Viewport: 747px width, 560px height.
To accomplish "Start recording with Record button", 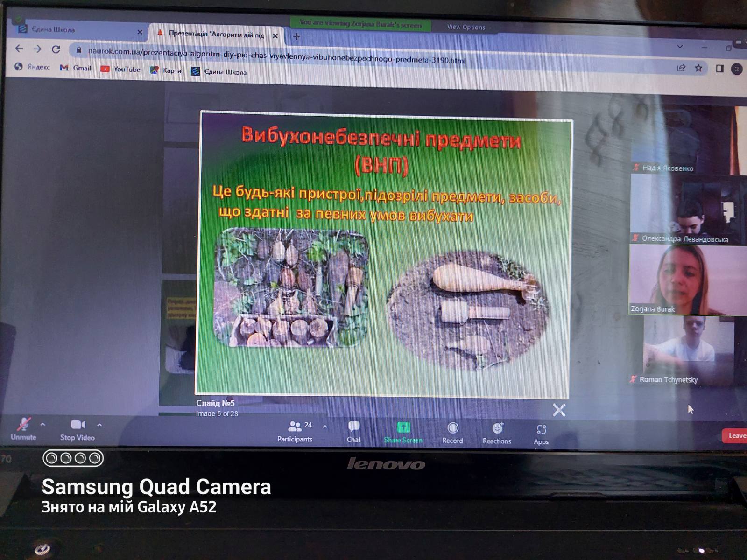I will (x=452, y=433).
